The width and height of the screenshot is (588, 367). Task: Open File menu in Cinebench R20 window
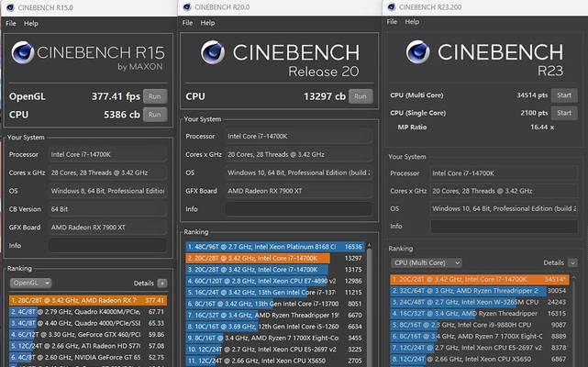tap(187, 23)
